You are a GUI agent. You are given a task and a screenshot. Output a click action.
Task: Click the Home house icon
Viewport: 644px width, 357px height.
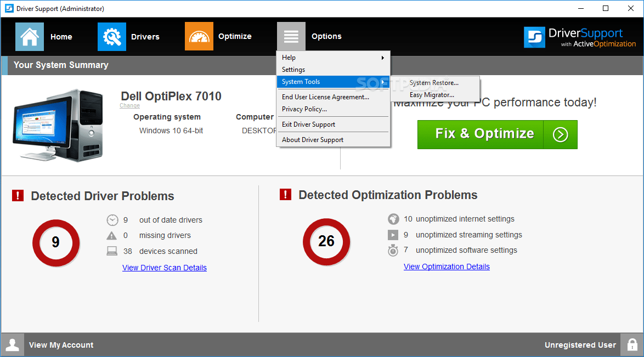click(x=30, y=37)
